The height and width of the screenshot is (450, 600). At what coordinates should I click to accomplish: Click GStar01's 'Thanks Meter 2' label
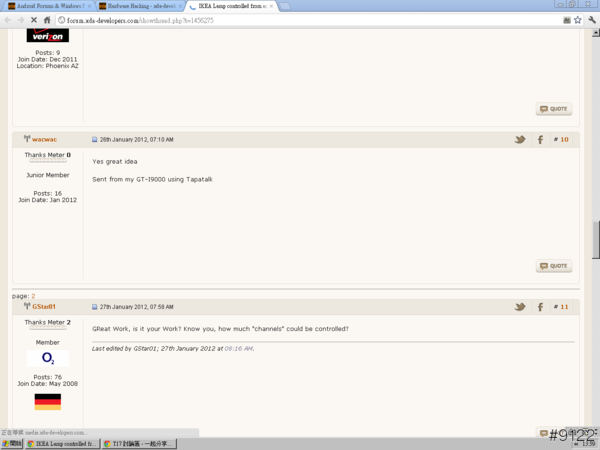(x=47, y=322)
